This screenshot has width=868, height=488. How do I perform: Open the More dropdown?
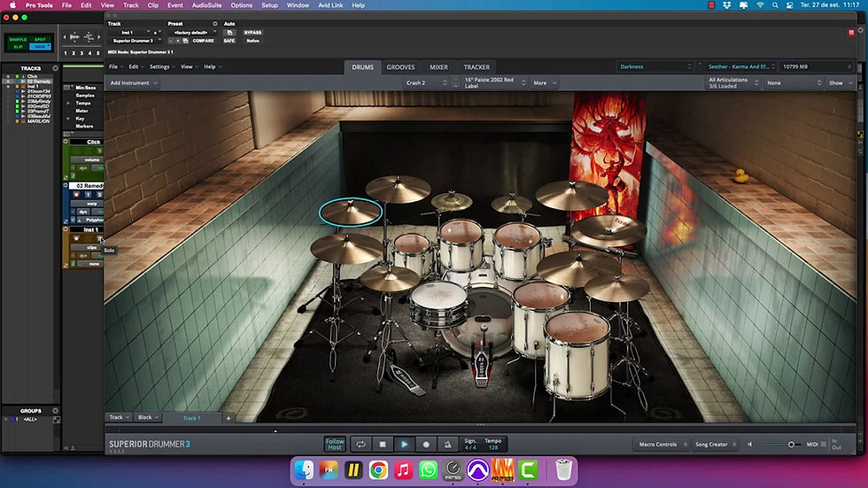545,83
